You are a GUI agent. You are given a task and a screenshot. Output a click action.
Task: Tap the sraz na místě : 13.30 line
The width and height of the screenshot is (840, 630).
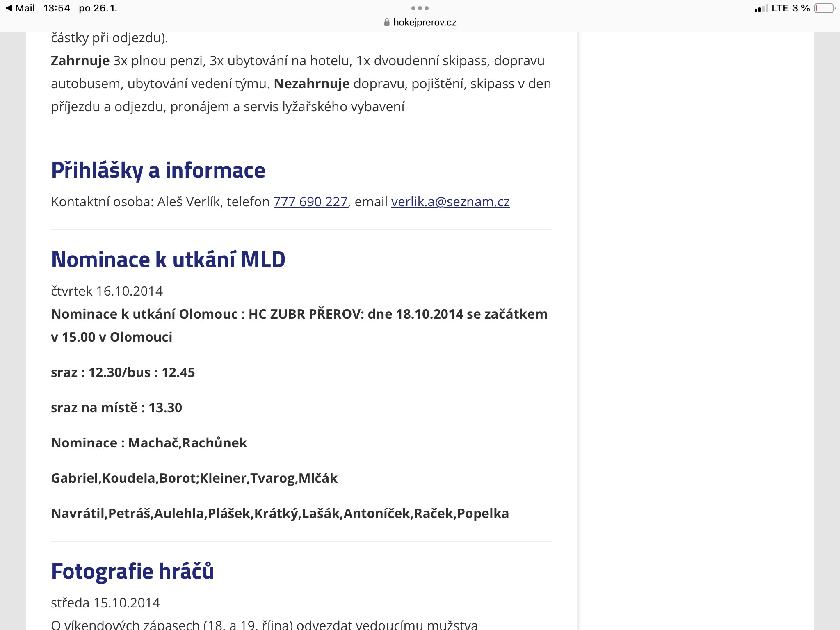116,408
